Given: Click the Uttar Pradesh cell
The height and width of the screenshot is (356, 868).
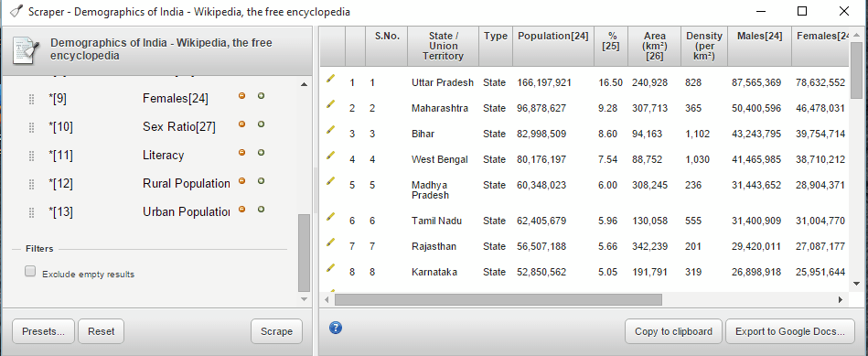Looking at the screenshot, I should [443, 82].
